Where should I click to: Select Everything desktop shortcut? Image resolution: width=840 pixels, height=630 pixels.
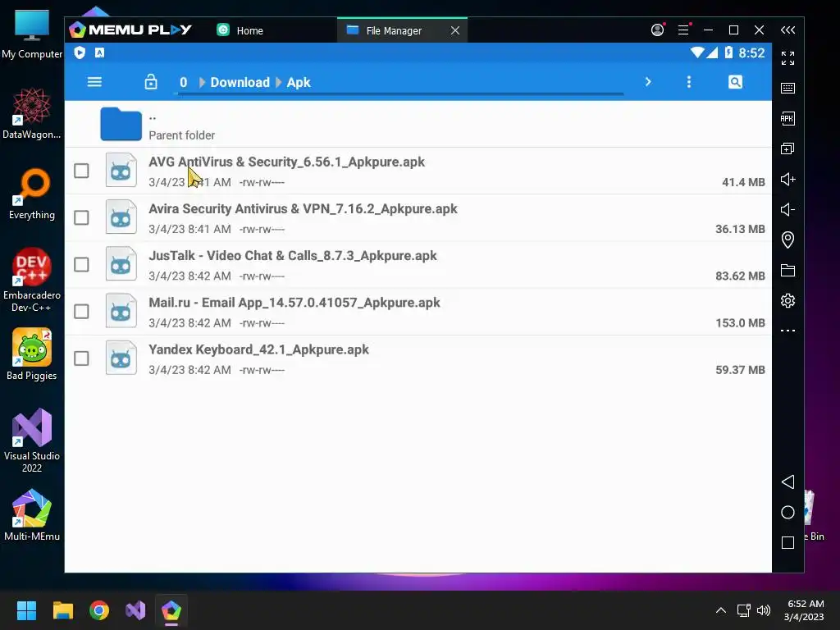click(32, 194)
